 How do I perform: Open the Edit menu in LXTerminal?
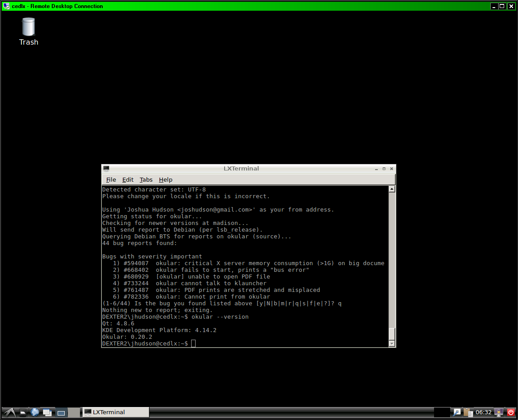point(128,179)
